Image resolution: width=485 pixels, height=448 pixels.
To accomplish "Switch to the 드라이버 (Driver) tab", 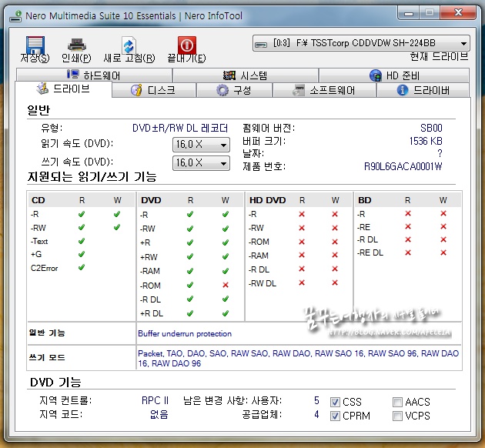I will (x=423, y=90).
